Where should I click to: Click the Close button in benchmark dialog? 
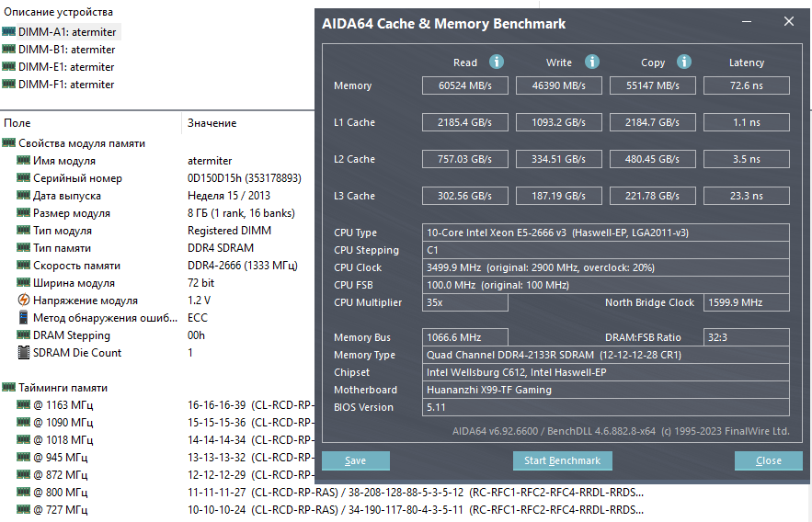tap(769, 460)
